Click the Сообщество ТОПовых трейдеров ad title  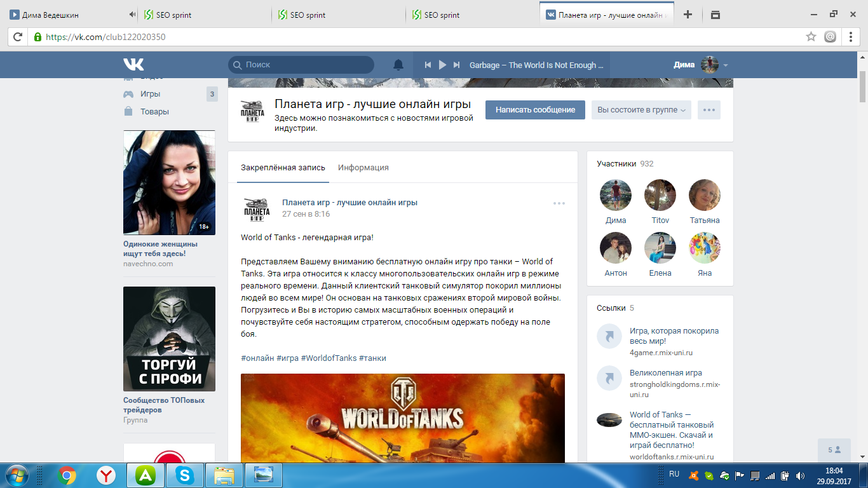pos(164,405)
